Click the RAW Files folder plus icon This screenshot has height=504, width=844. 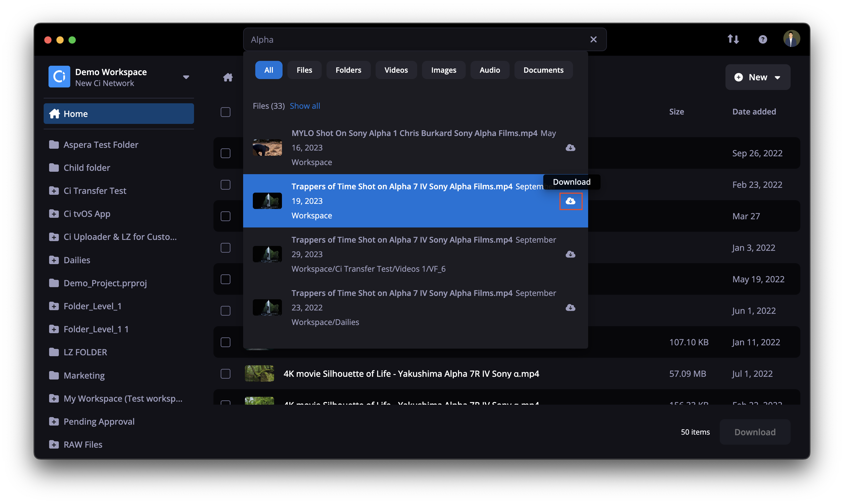pos(54,445)
